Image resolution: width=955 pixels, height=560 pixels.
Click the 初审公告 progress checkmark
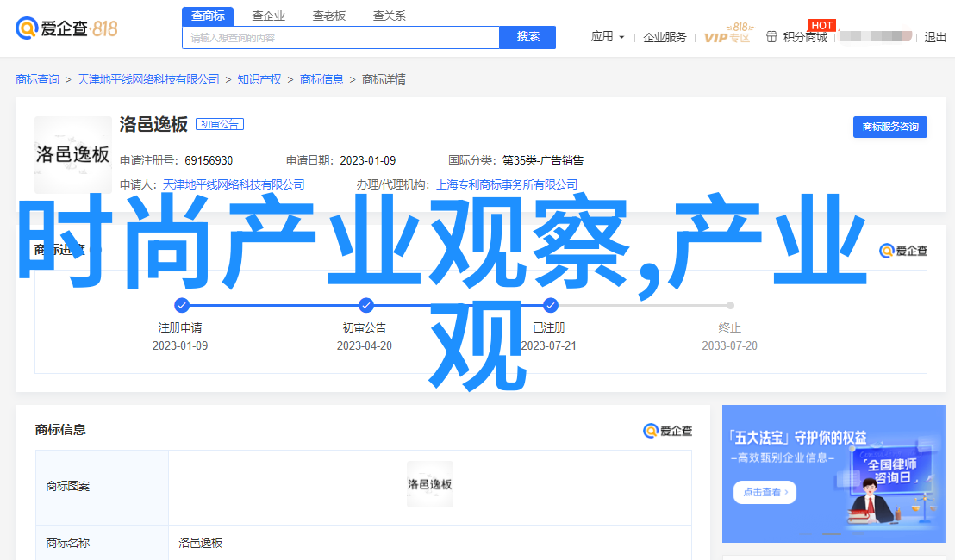pos(365,305)
